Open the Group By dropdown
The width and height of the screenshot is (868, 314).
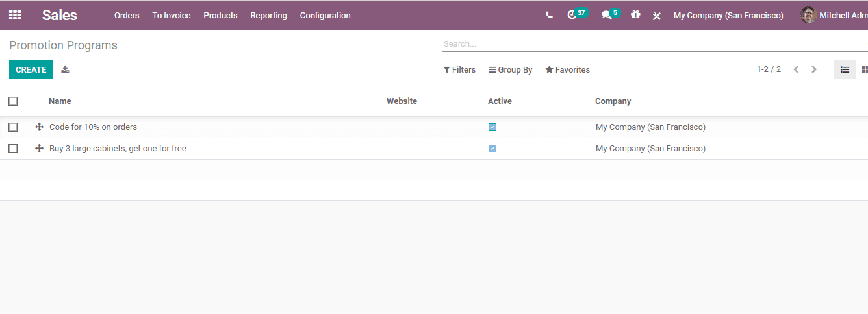(x=511, y=69)
